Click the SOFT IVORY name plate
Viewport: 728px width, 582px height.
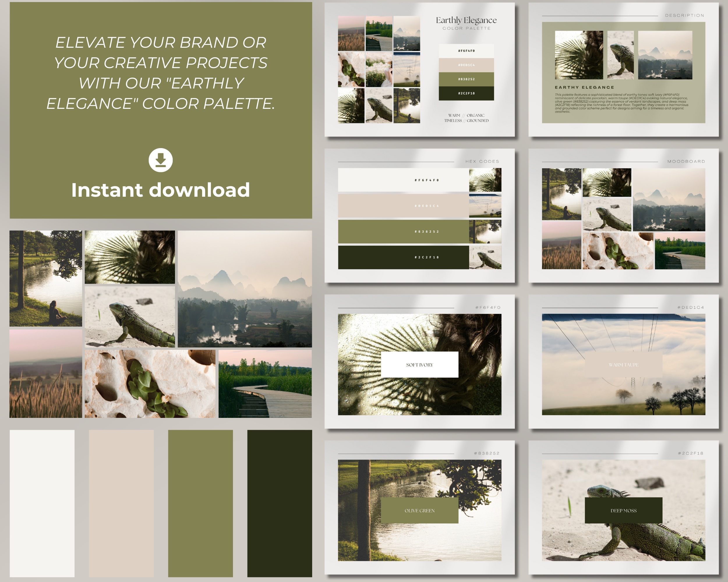coord(420,364)
